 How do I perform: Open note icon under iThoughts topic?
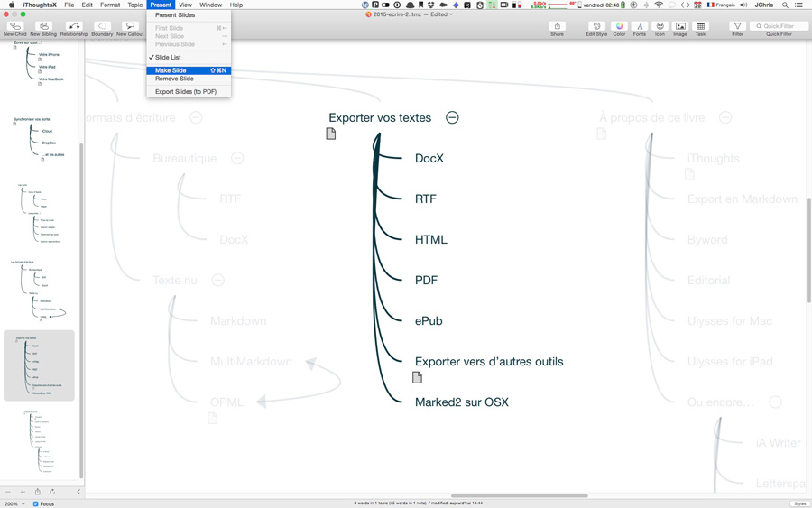pyautogui.click(x=689, y=174)
